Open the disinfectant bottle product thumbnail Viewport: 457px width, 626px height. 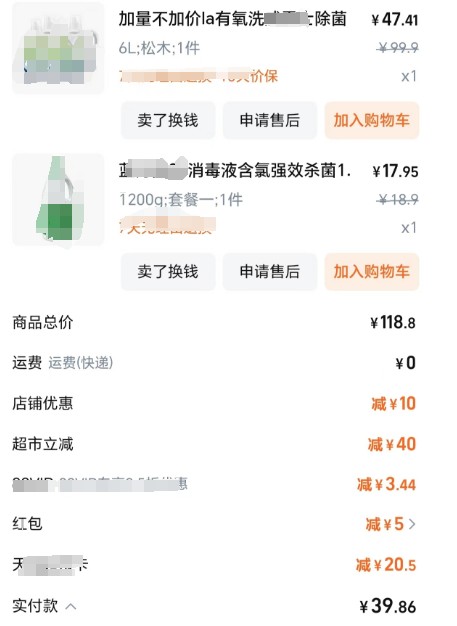[58, 200]
